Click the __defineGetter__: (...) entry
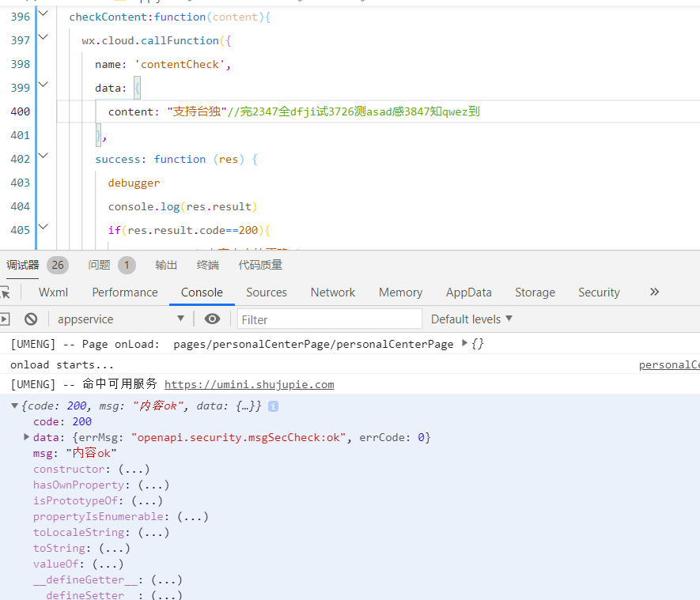700x600 pixels. tap(108, 579)
